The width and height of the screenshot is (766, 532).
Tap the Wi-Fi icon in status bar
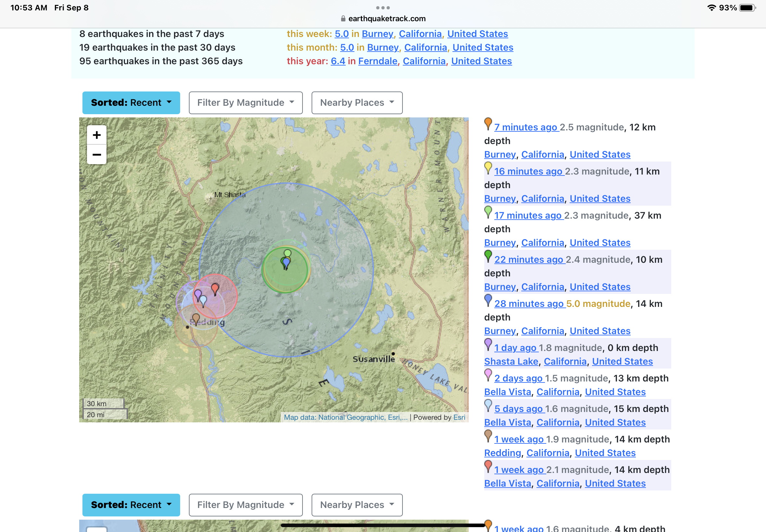pos(711,8)
